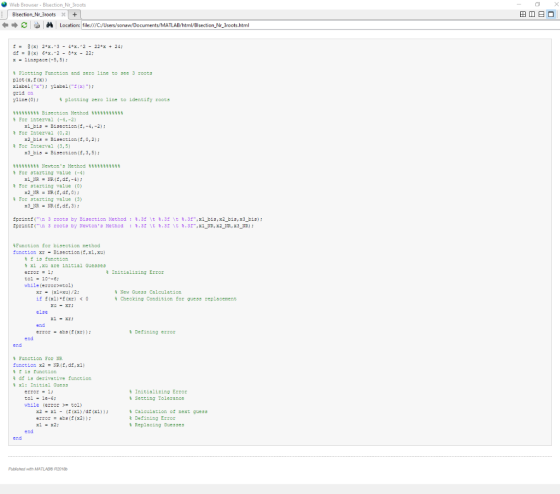Click the 'Bisection Method' section comment header
This screenshot has width=560, height=494.
click(68, 113)
